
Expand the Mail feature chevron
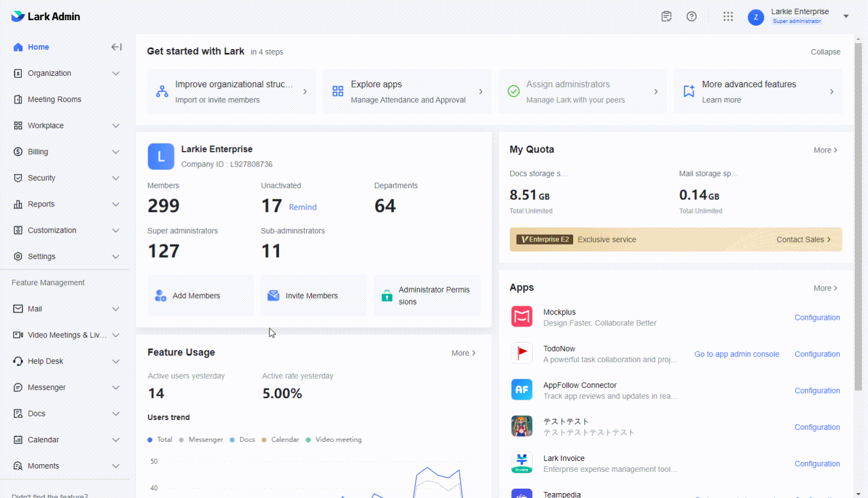[116, 308]
